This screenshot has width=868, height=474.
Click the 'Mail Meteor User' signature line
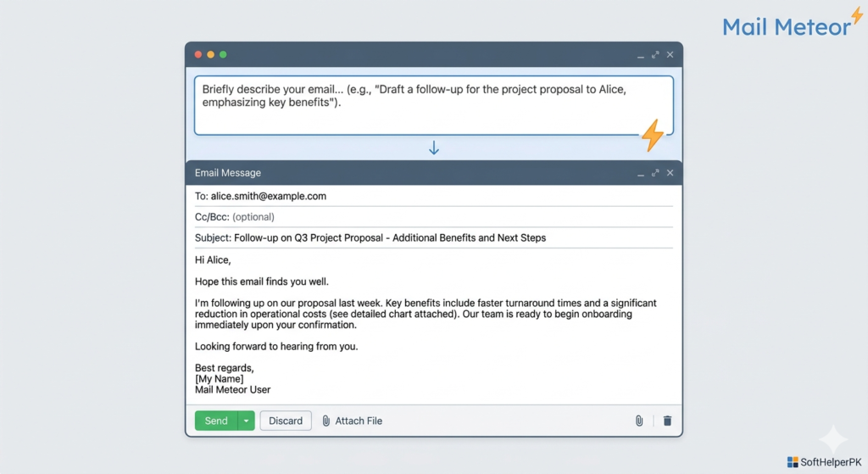point(232,390)
